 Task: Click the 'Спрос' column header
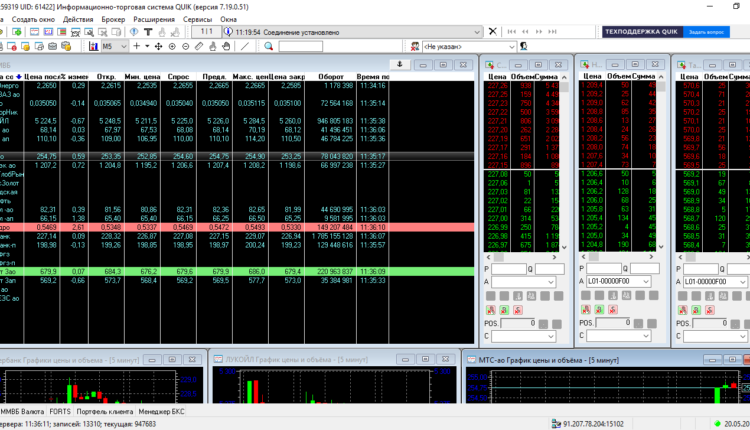pos(178,77)
